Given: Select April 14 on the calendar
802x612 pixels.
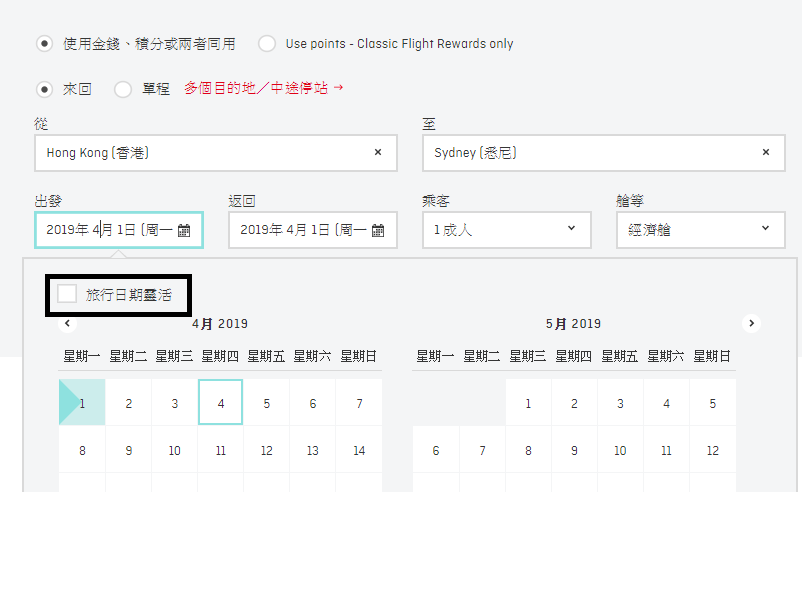Looking at the screenshot, I should (x=359, y=450).
